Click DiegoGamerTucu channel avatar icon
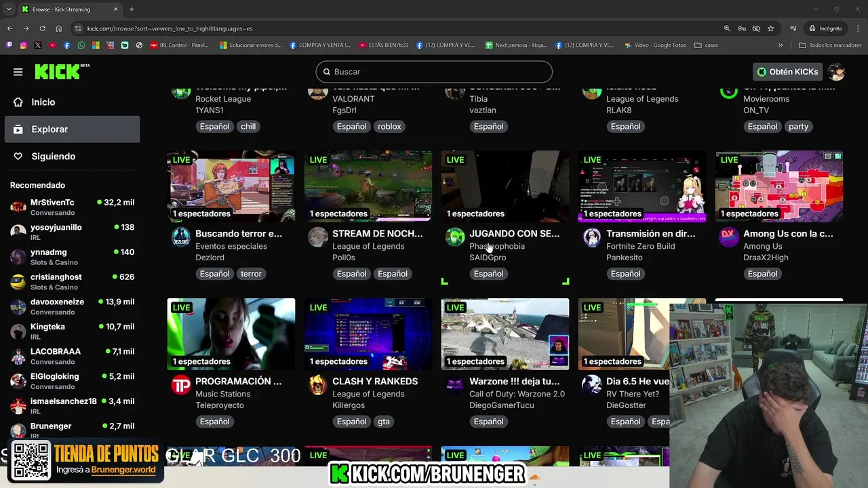868x488 pixels. pos(455,385)
